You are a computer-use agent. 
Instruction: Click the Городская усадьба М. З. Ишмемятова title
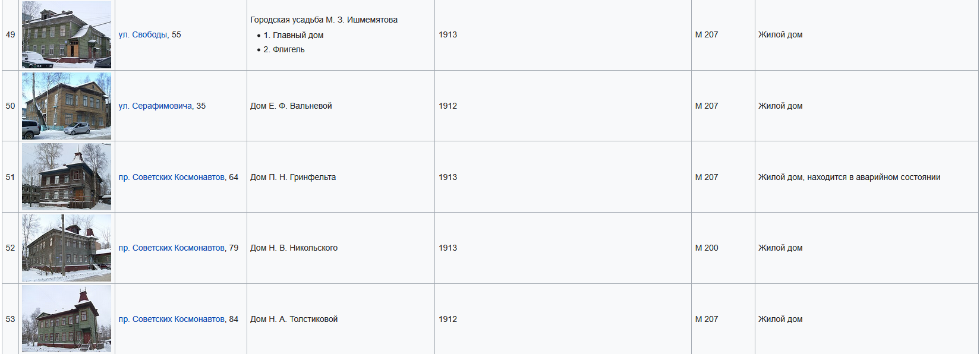[x=324, y=20]
